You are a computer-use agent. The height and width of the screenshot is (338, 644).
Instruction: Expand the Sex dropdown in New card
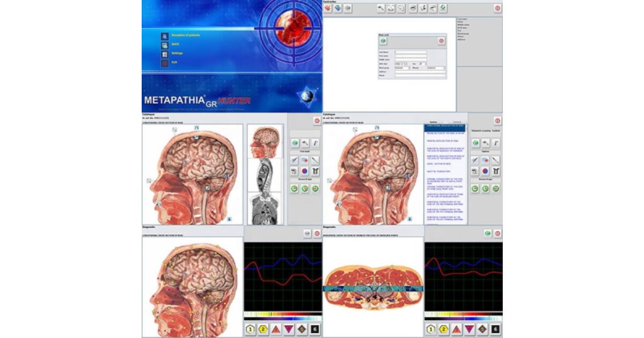pos(423,64)
